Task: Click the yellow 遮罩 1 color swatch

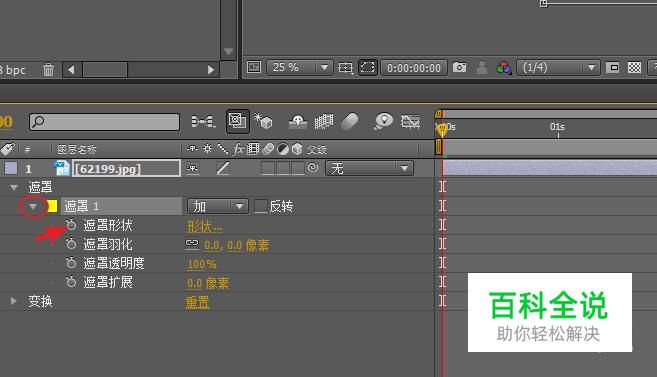Action: click(x=52, y=206)
